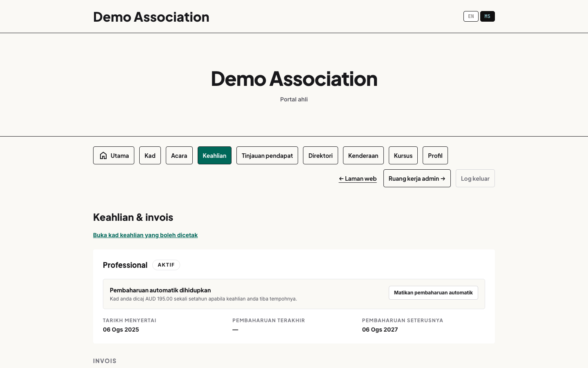Click the Keahlian & invois heading
This screenshot has width=588, height=368.
pyautogui.click(x=133, y=217)
